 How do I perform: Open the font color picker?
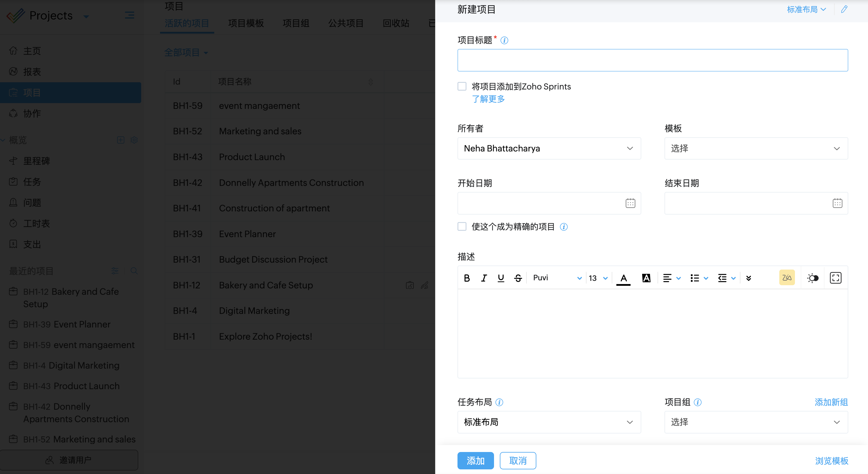pos(623,278)
